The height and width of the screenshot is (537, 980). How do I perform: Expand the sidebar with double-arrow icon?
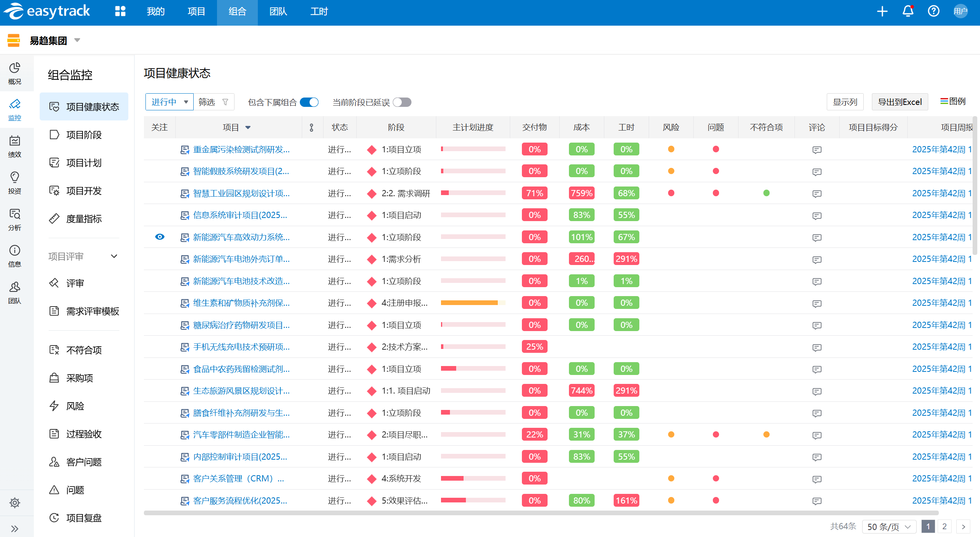click(x=15, y=528)
